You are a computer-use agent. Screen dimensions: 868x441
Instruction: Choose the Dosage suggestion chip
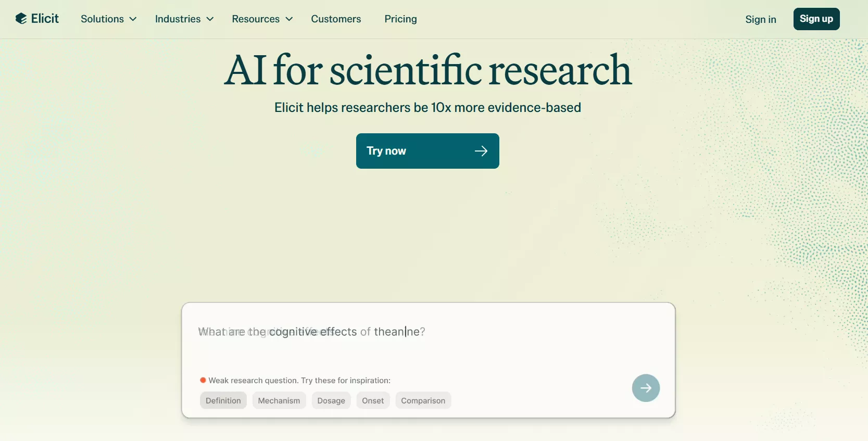[x=331, y=400]
